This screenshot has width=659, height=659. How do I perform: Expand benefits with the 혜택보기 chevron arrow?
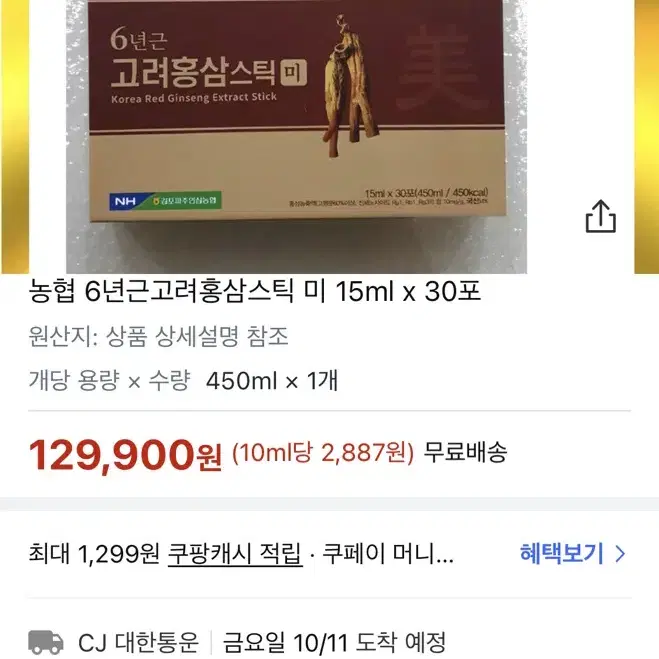coord(620,554)
